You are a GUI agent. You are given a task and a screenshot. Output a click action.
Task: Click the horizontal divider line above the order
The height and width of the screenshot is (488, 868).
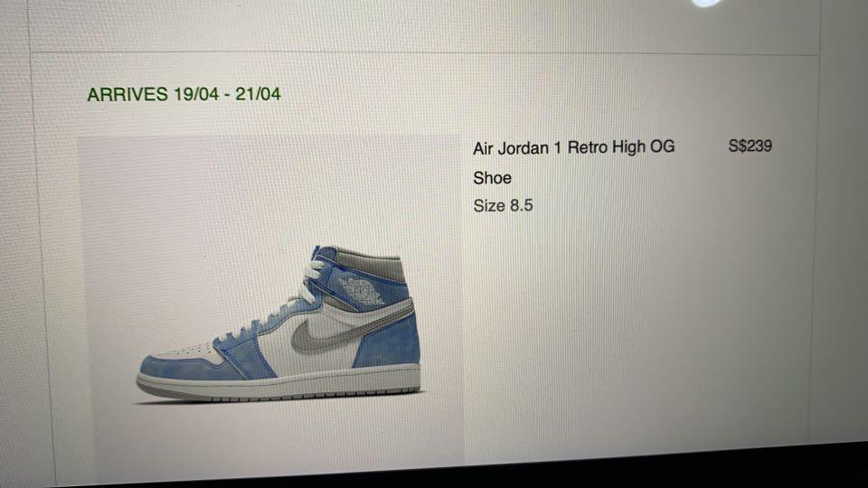pos(424,53)
